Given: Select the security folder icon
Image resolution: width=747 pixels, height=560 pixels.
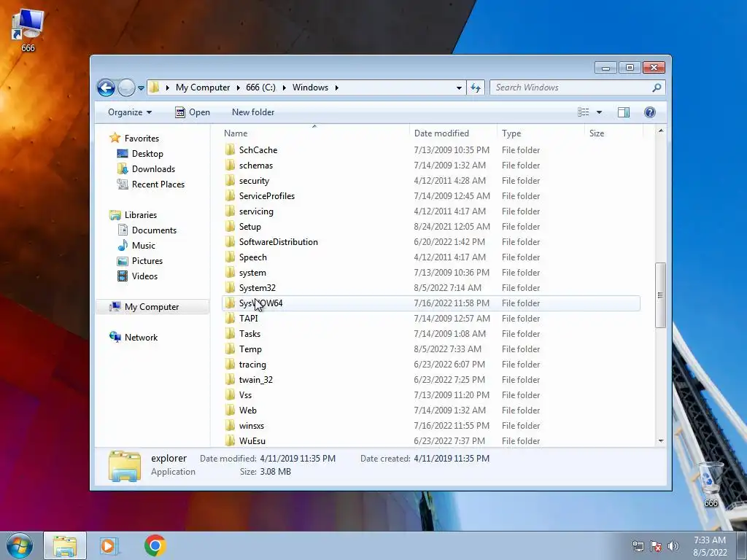Looking at the screenshot, I should (230, 181).
